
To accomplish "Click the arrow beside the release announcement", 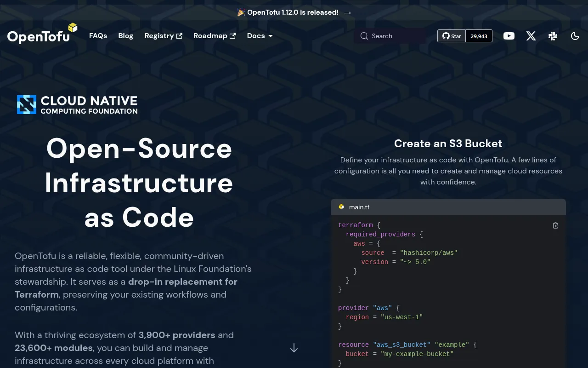I will tap(348, 13).
